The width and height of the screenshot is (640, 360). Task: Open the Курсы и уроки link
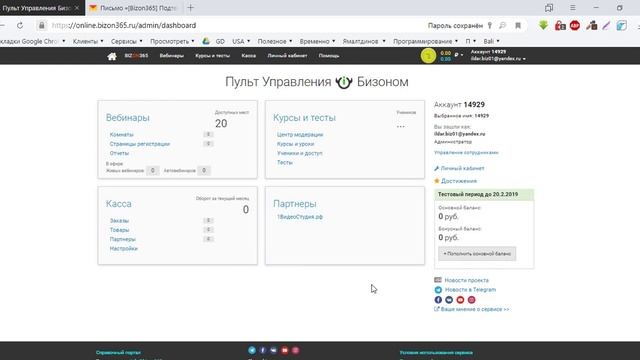[296, 144]
